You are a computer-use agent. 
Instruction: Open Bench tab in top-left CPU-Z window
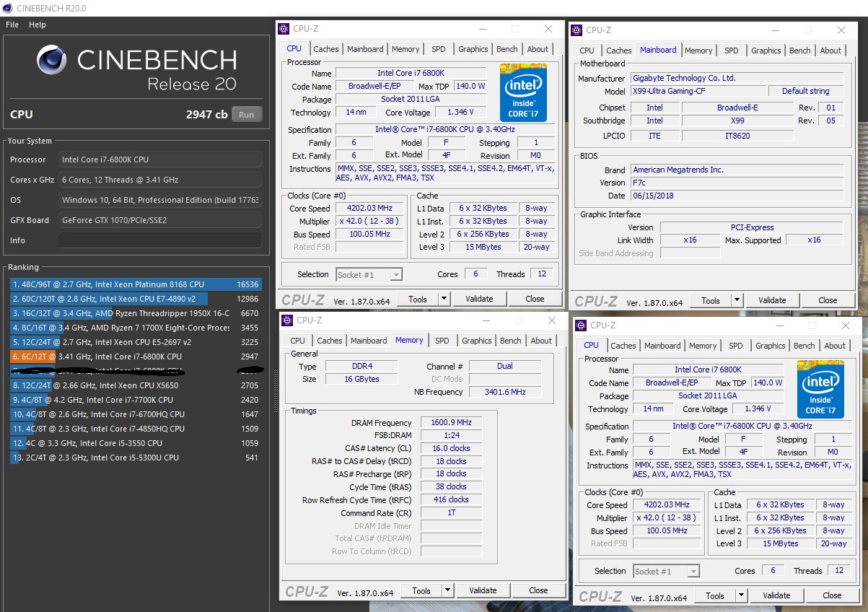click(x=507, y=49)
